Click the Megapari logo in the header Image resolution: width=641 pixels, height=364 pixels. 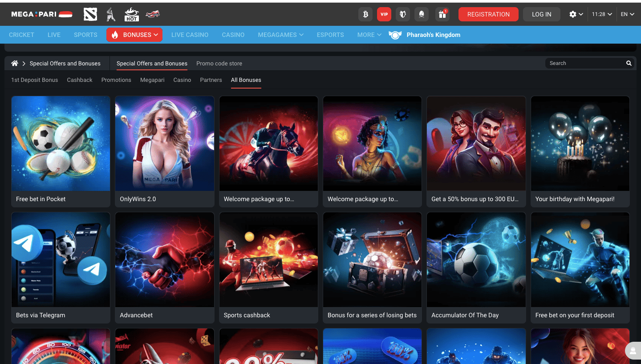42,14
